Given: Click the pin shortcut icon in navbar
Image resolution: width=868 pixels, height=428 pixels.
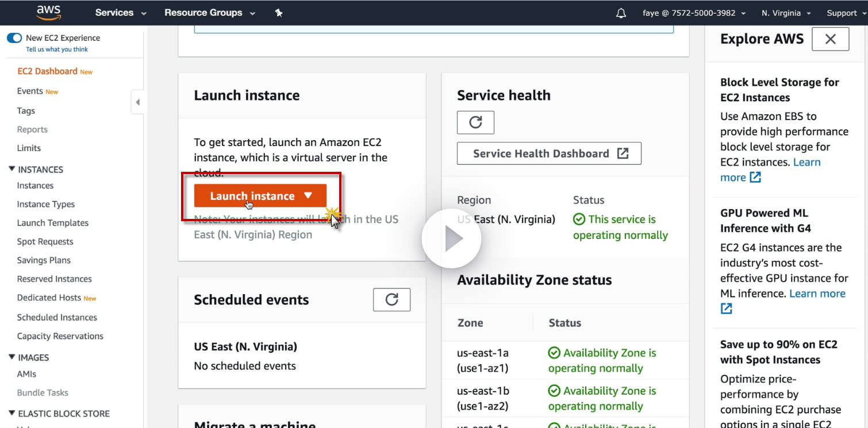Looking at the screenshot, I should click(x=279, y=13).
